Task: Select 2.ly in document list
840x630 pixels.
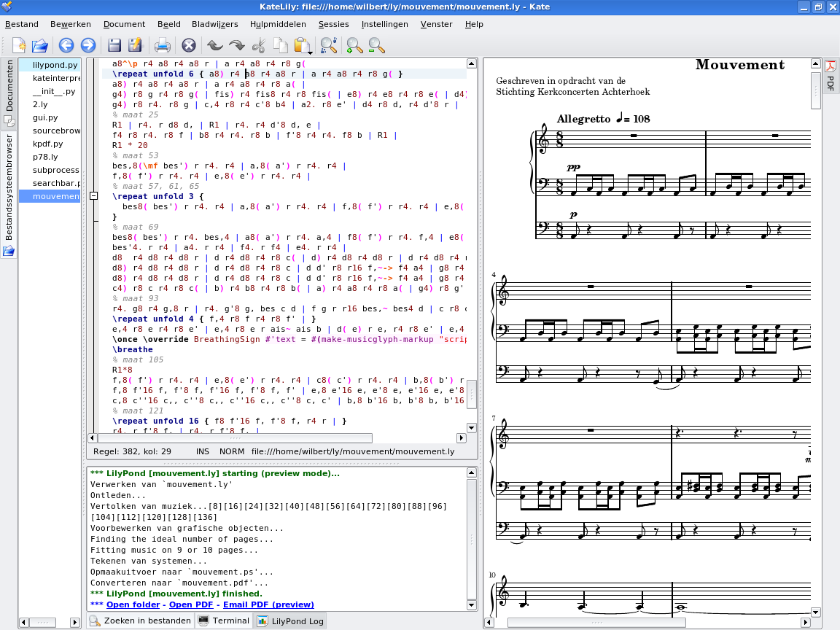Action: (x=50, y=104)
